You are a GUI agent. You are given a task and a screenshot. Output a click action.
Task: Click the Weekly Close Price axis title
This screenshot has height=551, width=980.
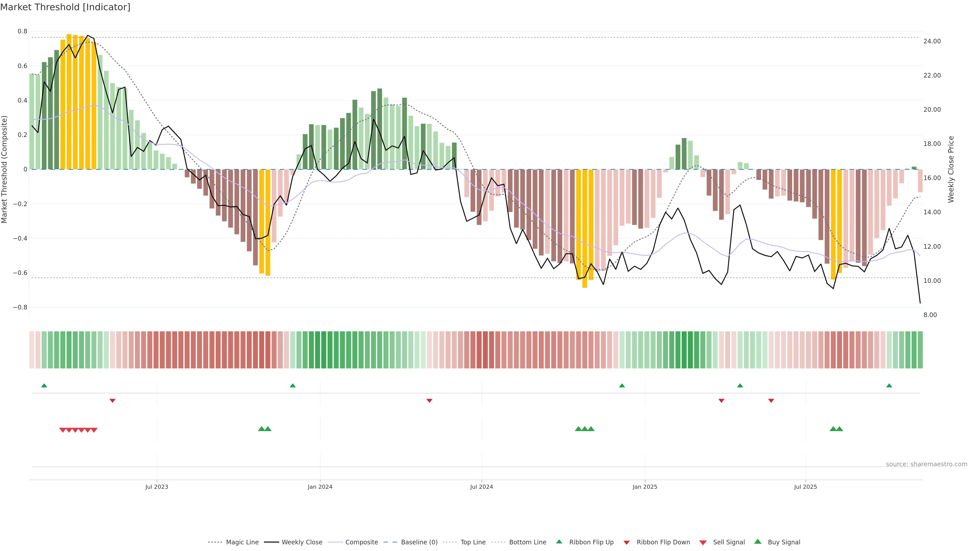pos(951,169)
